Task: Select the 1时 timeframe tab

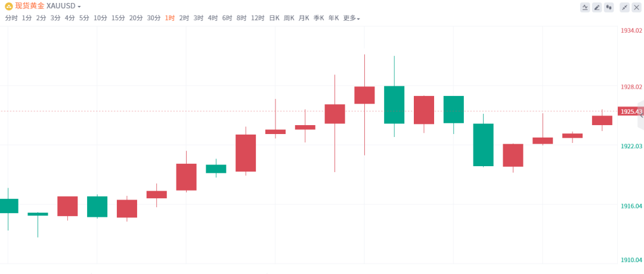Action: click(x=169, y=18)
